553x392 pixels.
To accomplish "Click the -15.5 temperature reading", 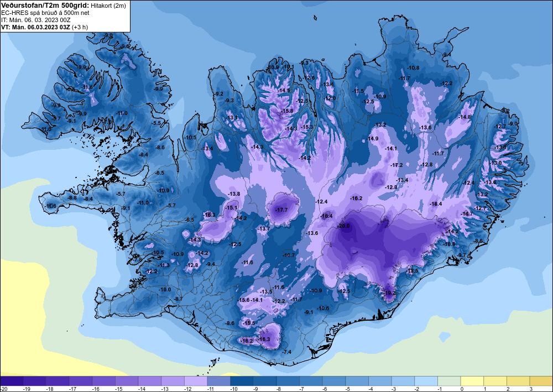I will click(x=249, y=323).
